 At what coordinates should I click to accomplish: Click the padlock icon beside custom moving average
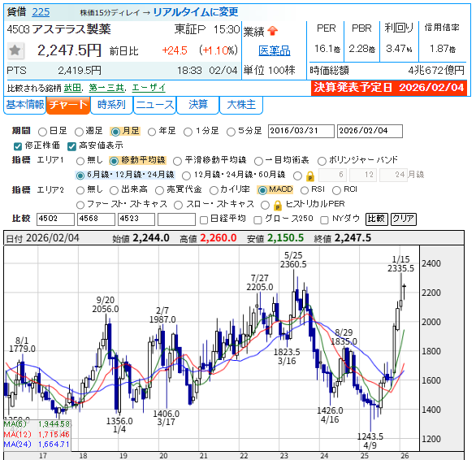[x=309, y=176]
